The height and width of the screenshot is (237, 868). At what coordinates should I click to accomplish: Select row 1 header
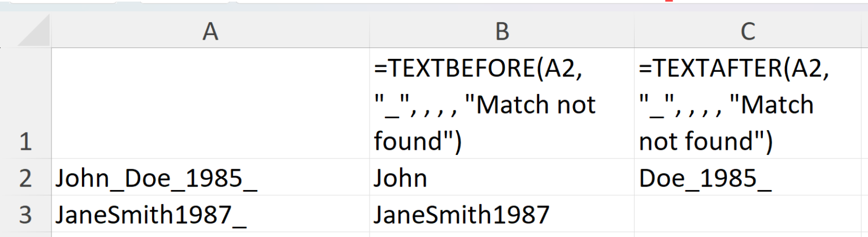25,104
